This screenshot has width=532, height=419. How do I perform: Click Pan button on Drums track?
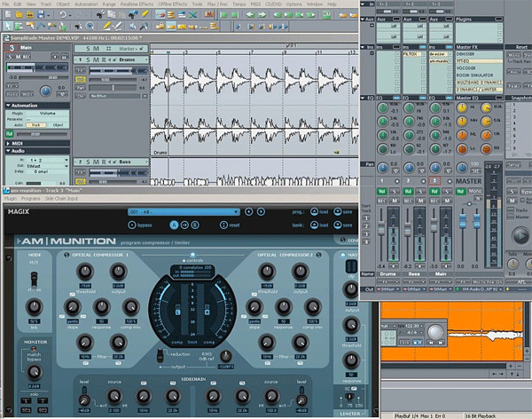pyautogui.click(x=81, y=88)
